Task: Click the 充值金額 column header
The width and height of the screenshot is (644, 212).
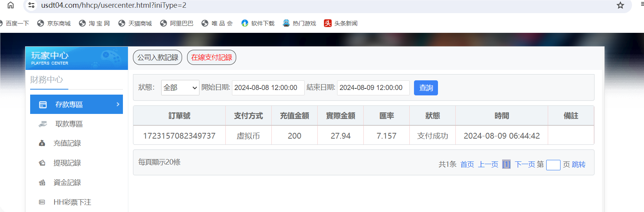Action: (295, 116)
